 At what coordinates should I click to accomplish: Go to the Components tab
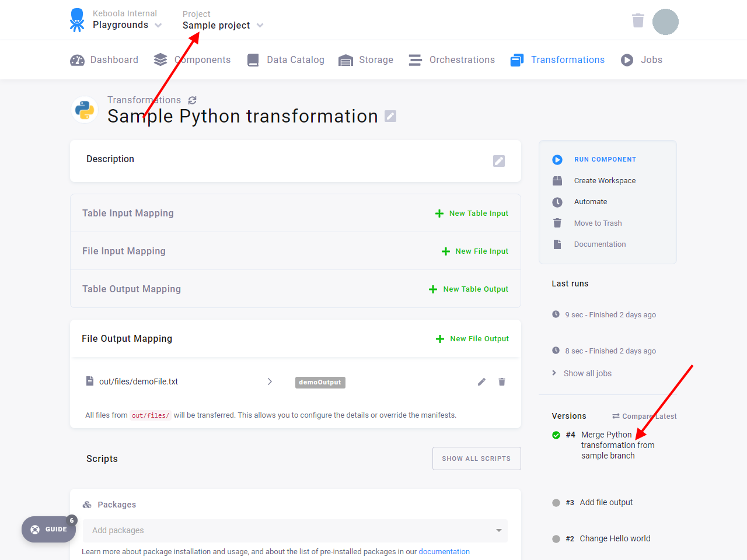point(192,60)
